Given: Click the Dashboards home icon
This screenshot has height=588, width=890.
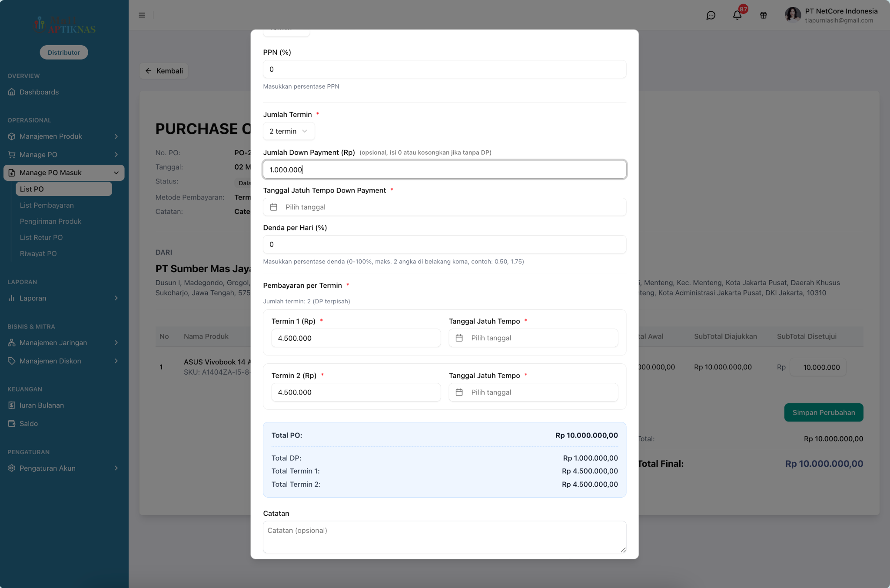Looking at the screenshot, I should (12, 92).
